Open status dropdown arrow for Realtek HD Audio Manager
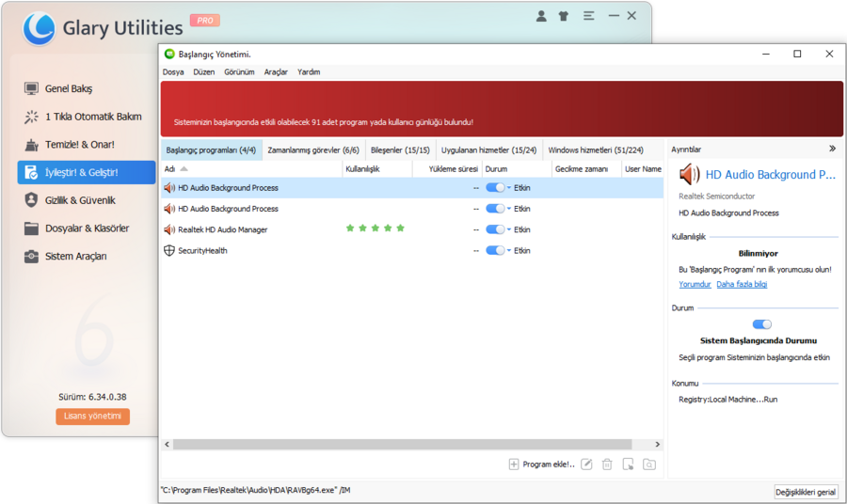847x504 pixels. (x=509, y=229)
